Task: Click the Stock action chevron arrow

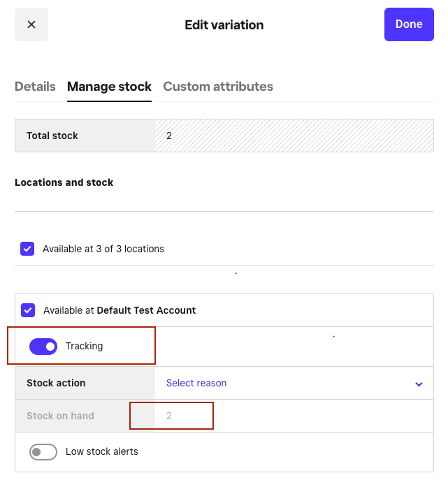Action: tap(419, 384)
